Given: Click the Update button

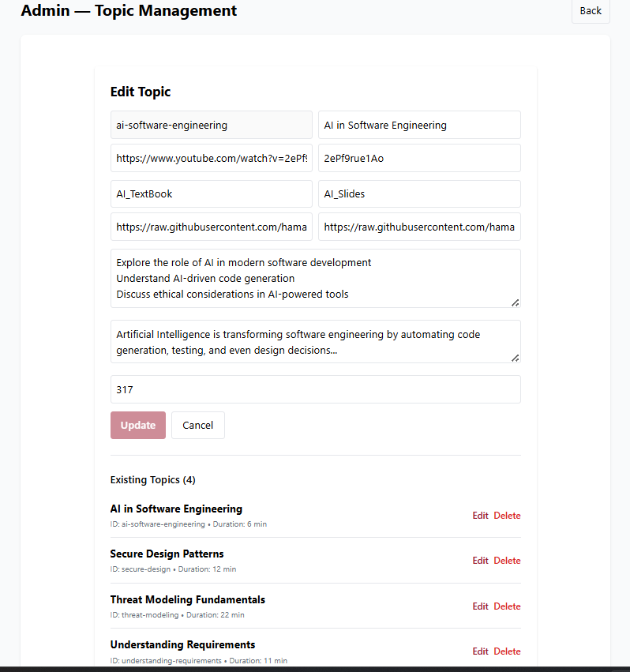Looking at the screenshot, I should point(137,425).
